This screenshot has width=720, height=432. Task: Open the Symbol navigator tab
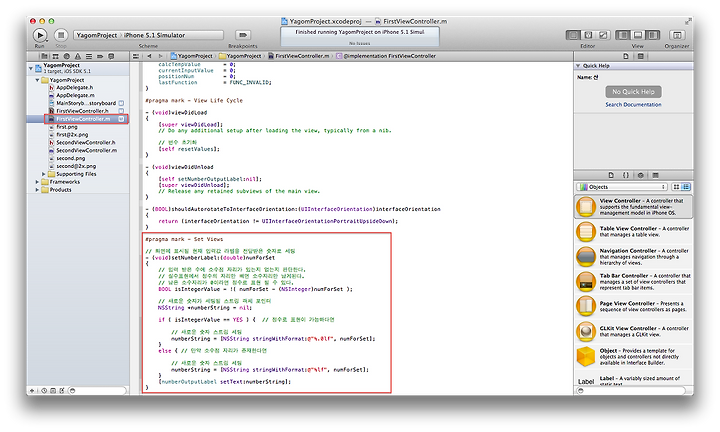(x=56, y=56)
